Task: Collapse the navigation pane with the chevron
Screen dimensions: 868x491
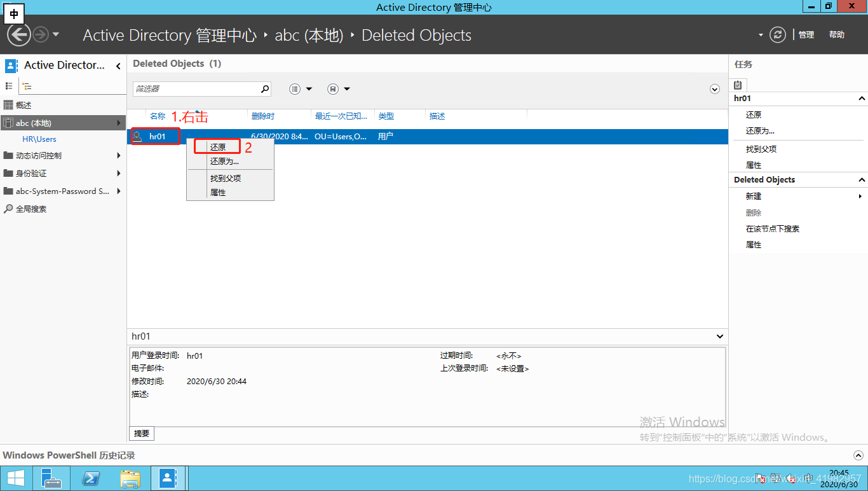Action: (x=118, y=66)
